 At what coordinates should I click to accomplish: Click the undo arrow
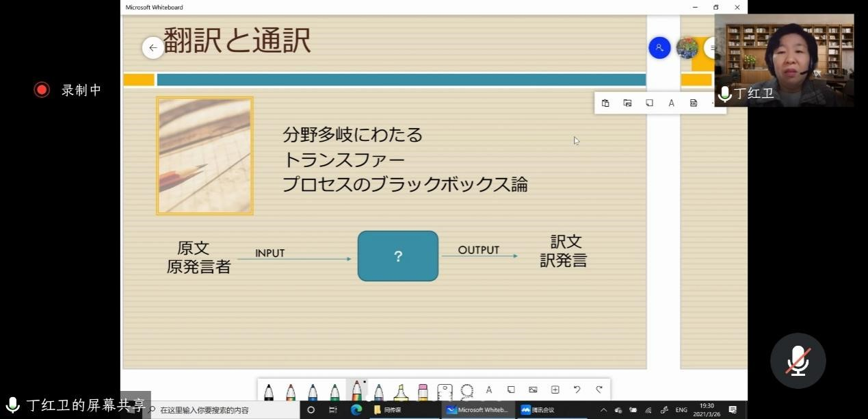tap(577, 390)
